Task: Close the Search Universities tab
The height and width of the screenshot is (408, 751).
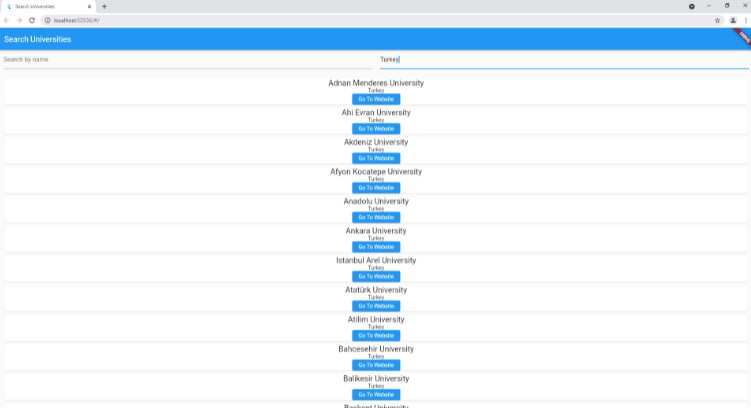Action: 89,7
